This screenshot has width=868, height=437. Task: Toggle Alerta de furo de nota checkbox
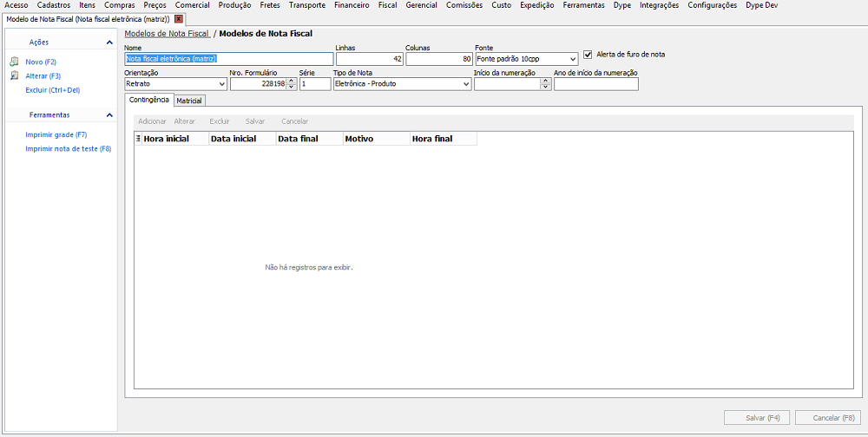point(588,55)
